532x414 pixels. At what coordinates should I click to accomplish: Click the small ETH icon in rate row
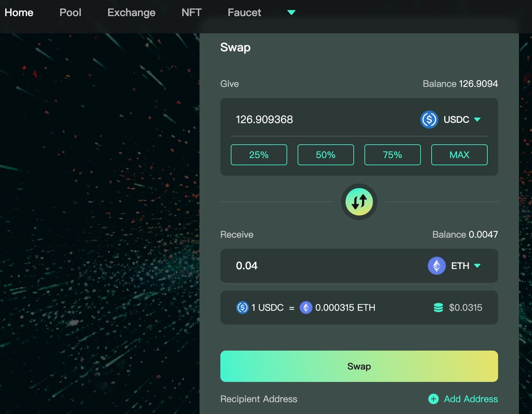tap(306, 307)
